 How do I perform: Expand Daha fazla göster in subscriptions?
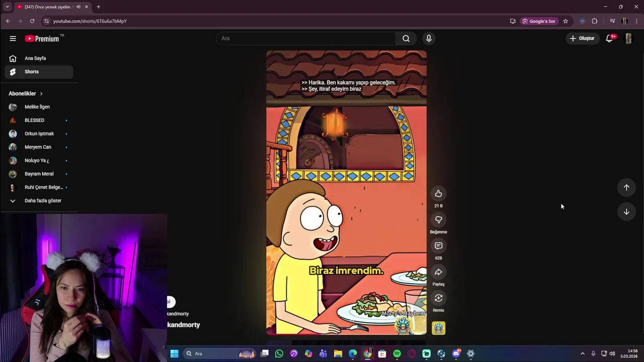pyautogui.click(x=39, y=201)
